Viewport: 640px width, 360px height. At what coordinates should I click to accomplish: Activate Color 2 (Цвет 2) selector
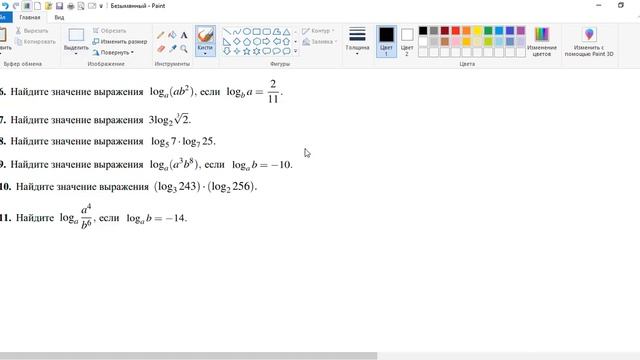click(x=407, y=41)
